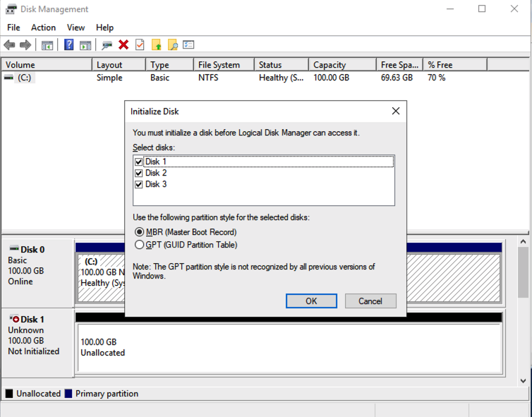This screenshot has height=417, width=532.
Task: Click the Properties checkmark page icon
Action: point(140,44)
